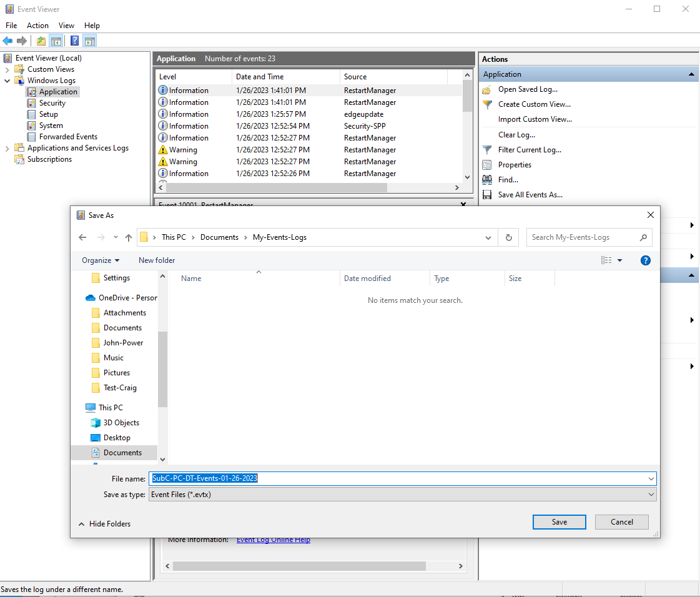This screenshot has height=597, width=700.
Task: Click the refresh button beside address bar
Action: point(509,237)
